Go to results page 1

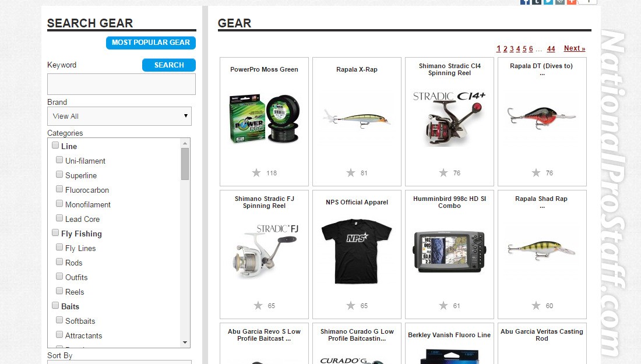pos(498,49)
